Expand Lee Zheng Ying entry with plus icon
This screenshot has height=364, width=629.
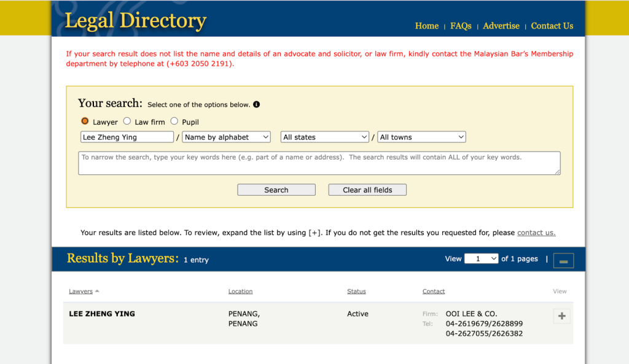561,316
